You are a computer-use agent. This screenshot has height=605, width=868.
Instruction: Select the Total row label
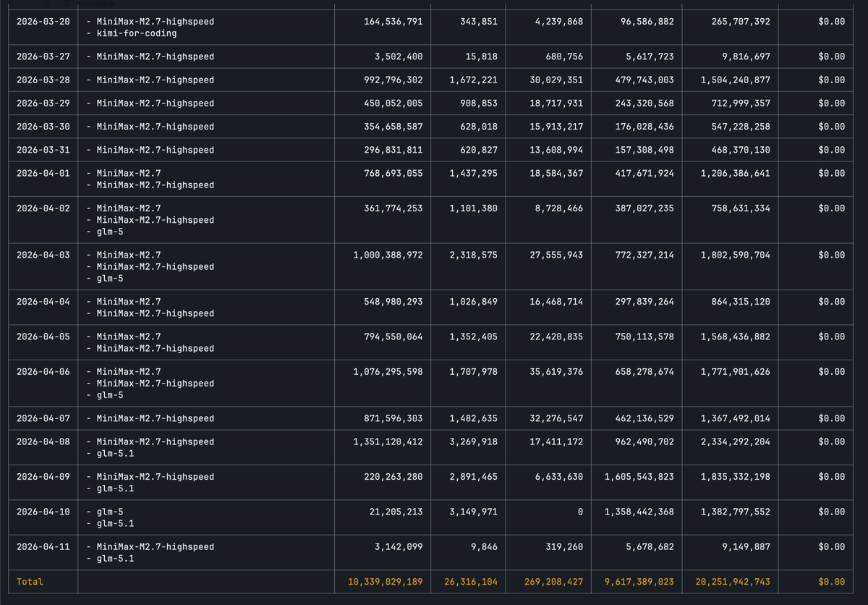tap(30, 582)
